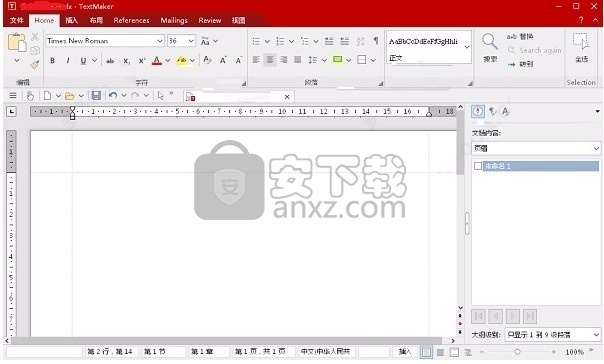Open the borders dropdown arrow
The width and height of the screenshot is (604, 364).
tap(373, 60)
